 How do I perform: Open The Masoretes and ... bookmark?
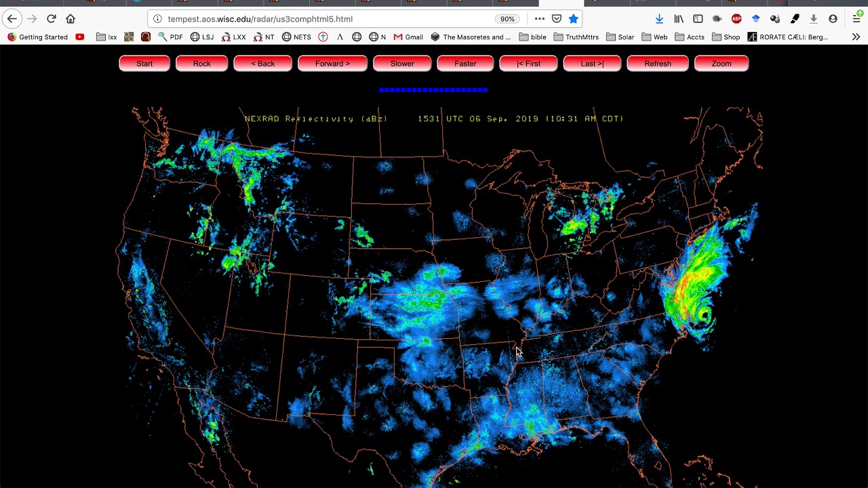(471, 37)
